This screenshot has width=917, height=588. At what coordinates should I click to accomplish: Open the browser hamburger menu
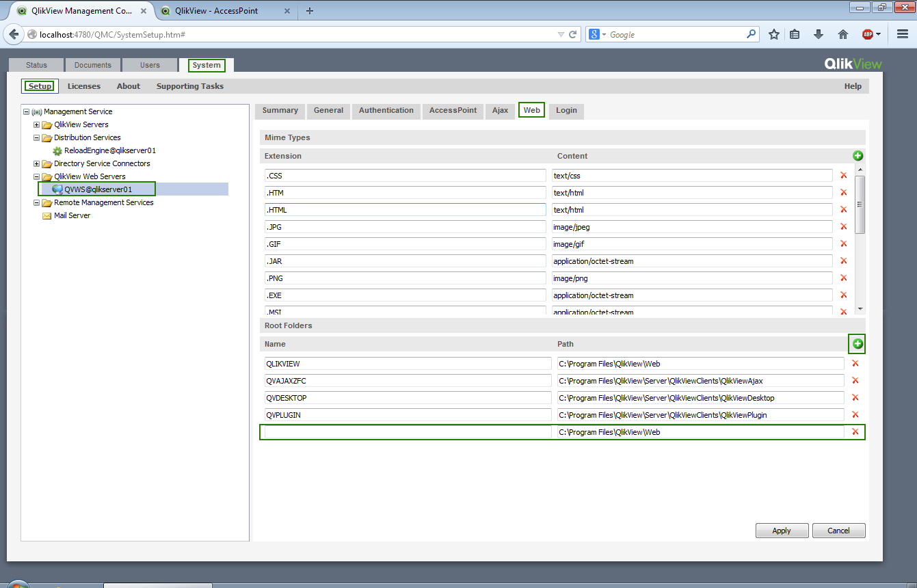(902, 34)
